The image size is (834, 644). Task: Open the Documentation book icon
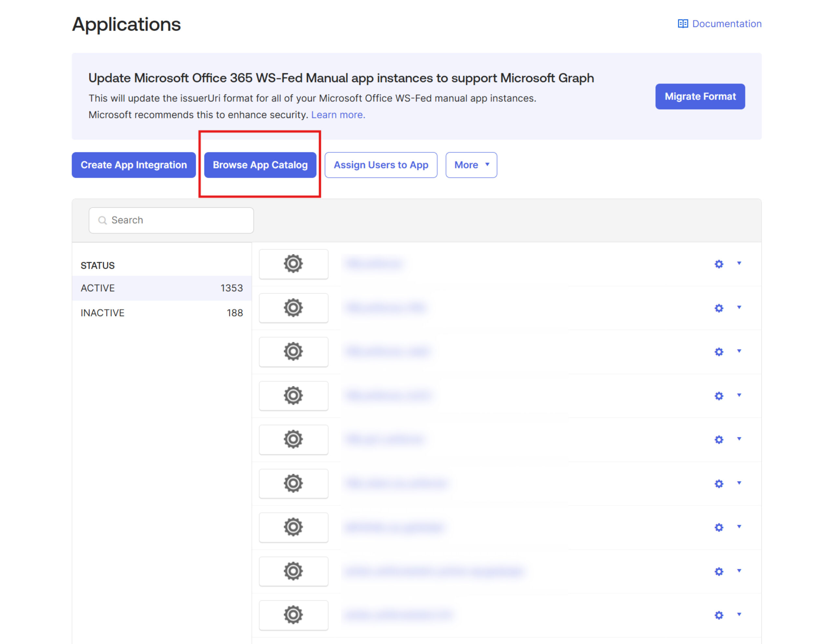coord(683,24)
